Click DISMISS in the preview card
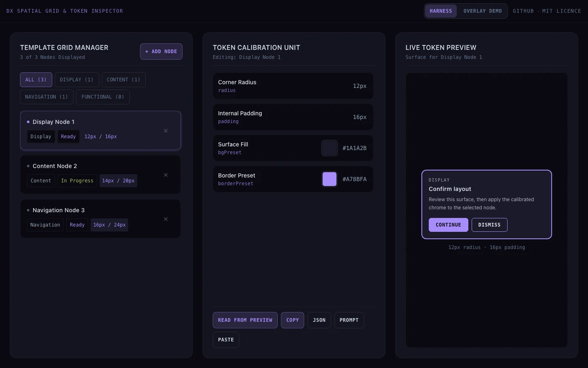 [490, 225]
